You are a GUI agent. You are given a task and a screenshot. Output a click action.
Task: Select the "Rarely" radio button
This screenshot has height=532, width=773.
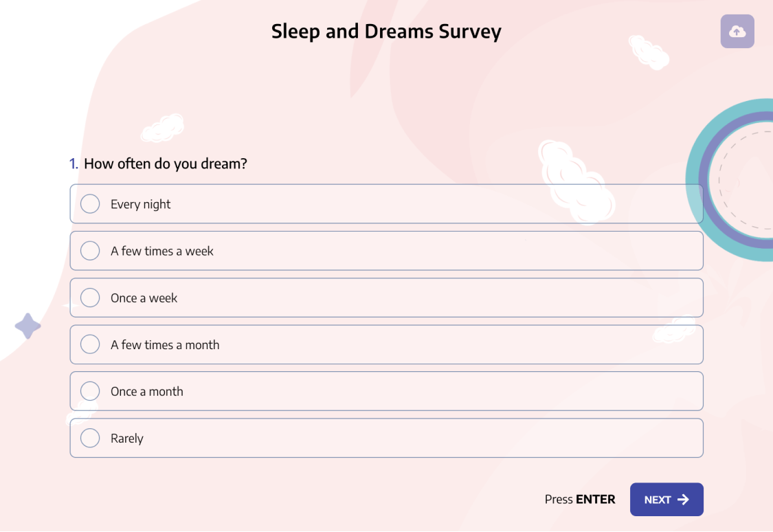tap(90, 437)
